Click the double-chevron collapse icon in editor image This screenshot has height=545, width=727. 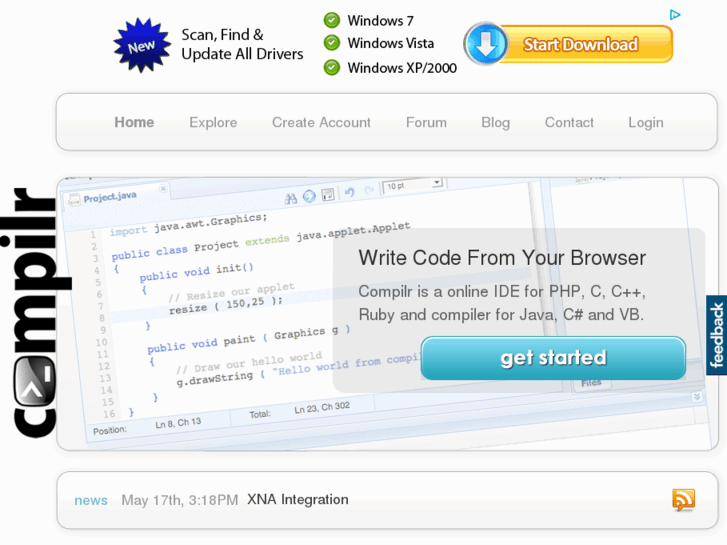(x=697, y=397)
